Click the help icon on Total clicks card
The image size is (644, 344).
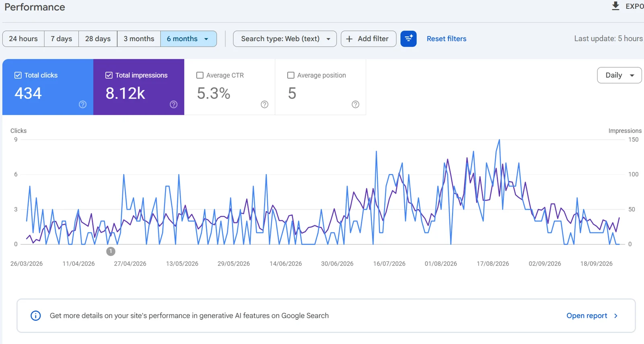point(83,104)
